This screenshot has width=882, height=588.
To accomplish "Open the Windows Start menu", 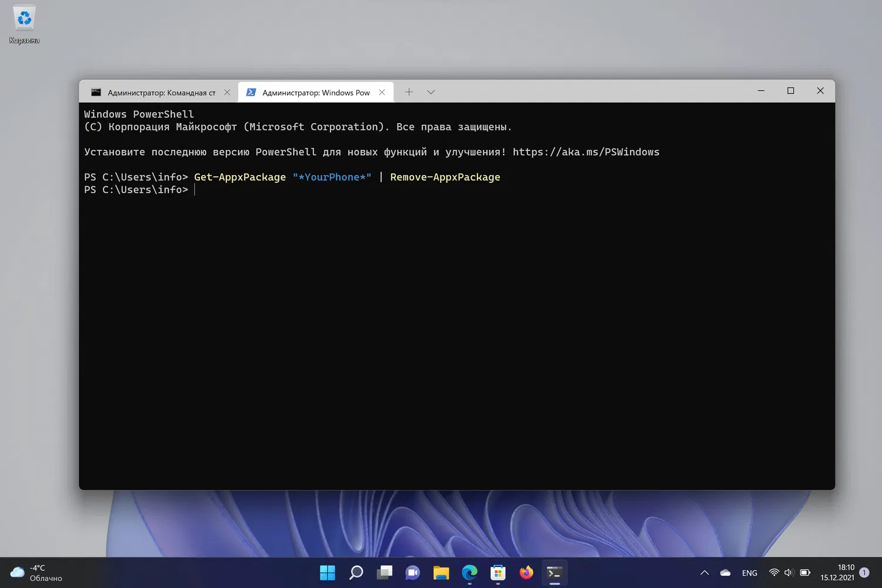I will click(328, 573).
